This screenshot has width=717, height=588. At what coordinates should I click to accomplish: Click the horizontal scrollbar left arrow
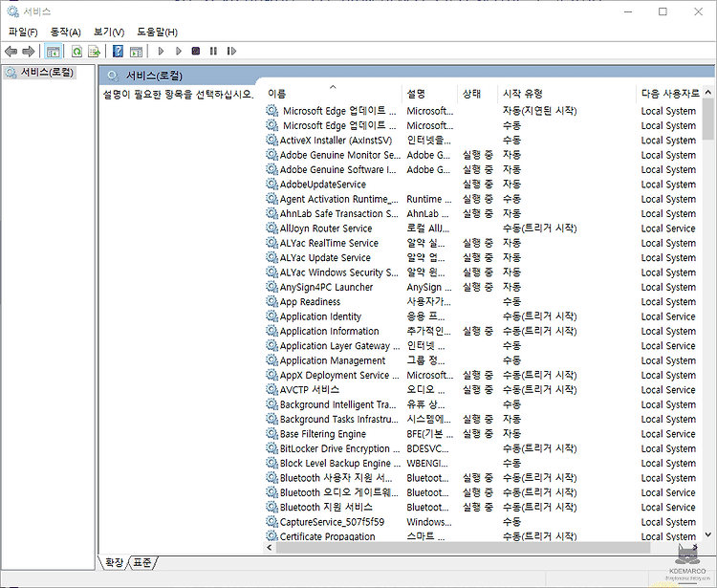[270, 547]
